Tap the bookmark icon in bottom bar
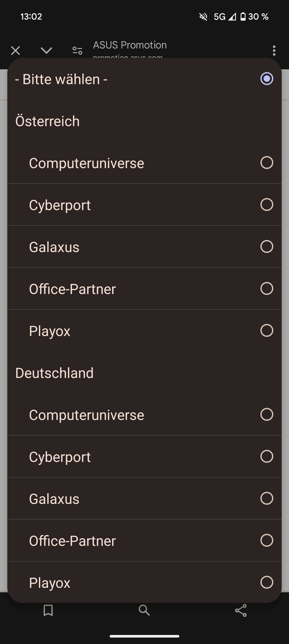289x644 pixels. coord(48,610)
